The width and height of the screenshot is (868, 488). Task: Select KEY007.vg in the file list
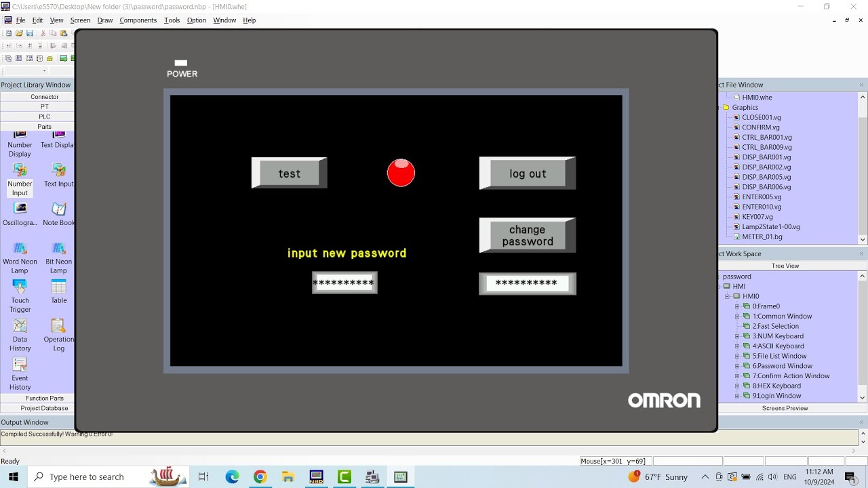757,217
